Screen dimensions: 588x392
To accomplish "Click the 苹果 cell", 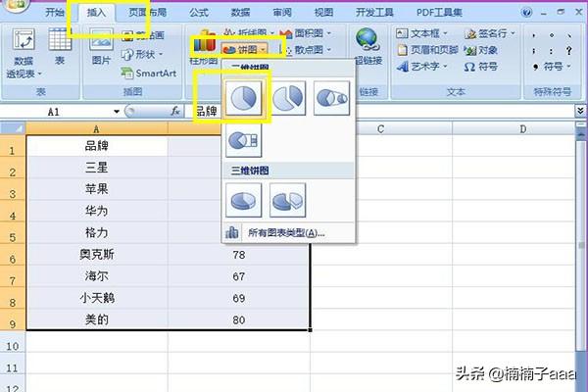I will coord(97,189).
